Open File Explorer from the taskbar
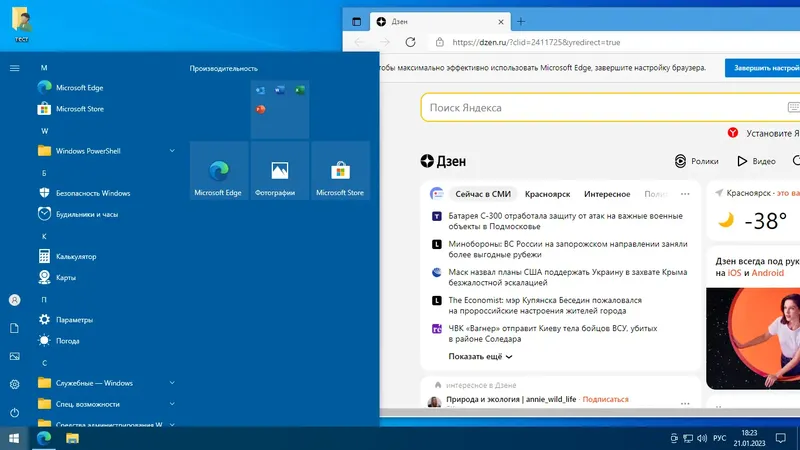 point(72,438)
